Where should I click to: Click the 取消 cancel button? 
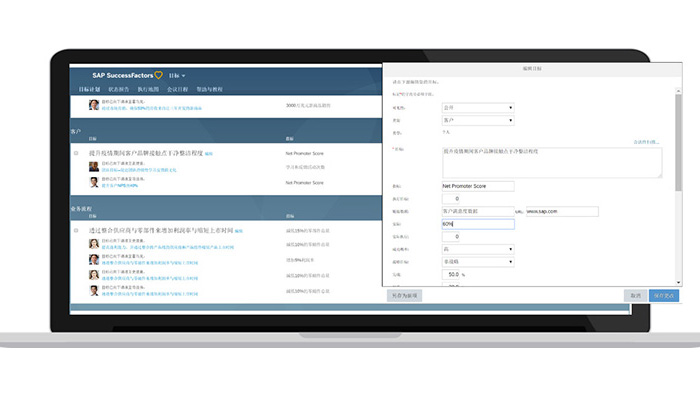click(x=635, y=295)
